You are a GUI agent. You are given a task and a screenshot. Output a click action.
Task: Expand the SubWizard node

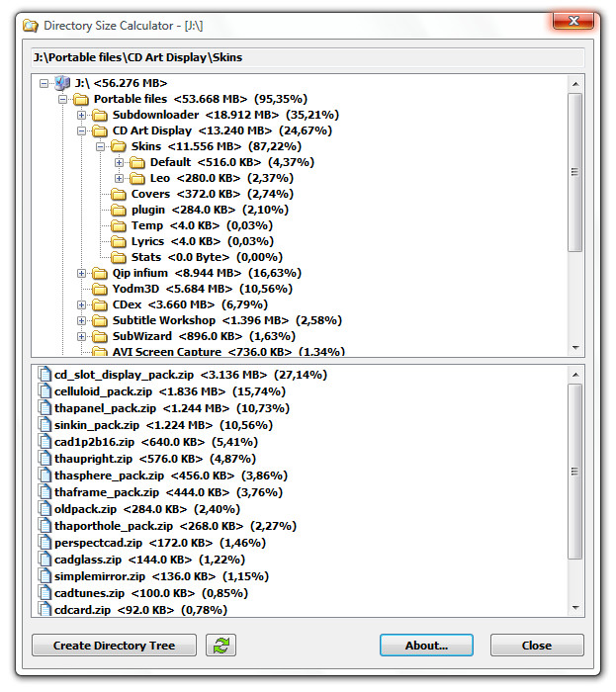pyautogui.click(x=81, y=337)
